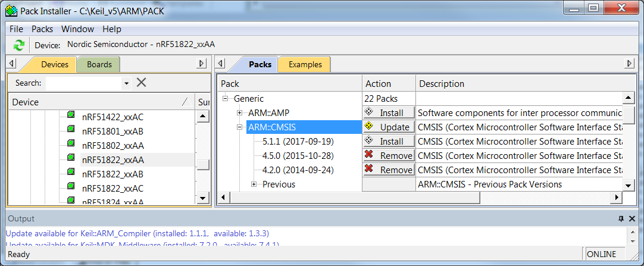Click the green refresh packs icon
The image size is (644, 266).
coord(18,45)
